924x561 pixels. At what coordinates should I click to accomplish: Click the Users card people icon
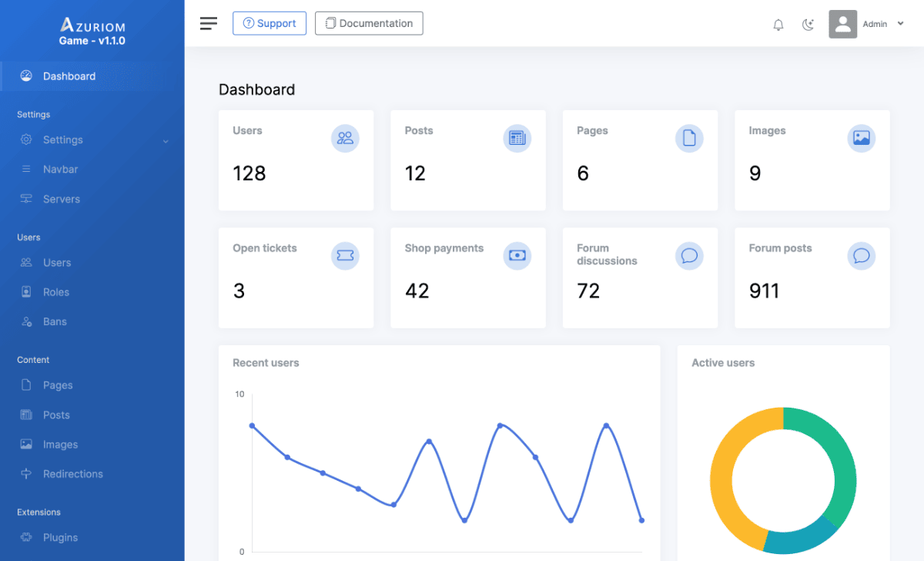345,138
